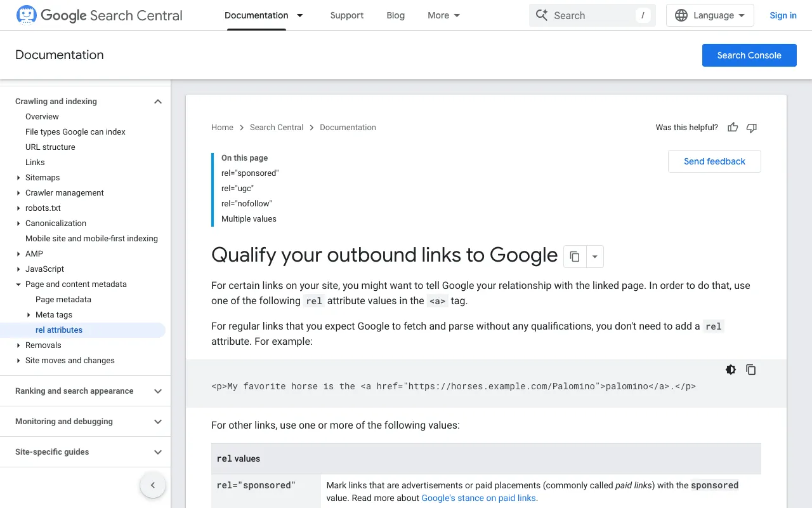Copy the code sample icon
Screen dimensions: 812x508
pyautogui.click(x=751, y=370)
